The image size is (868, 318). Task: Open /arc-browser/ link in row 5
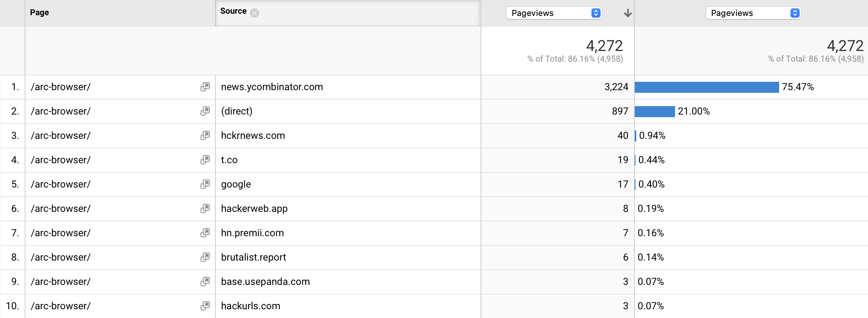click(x=61, y=184)
